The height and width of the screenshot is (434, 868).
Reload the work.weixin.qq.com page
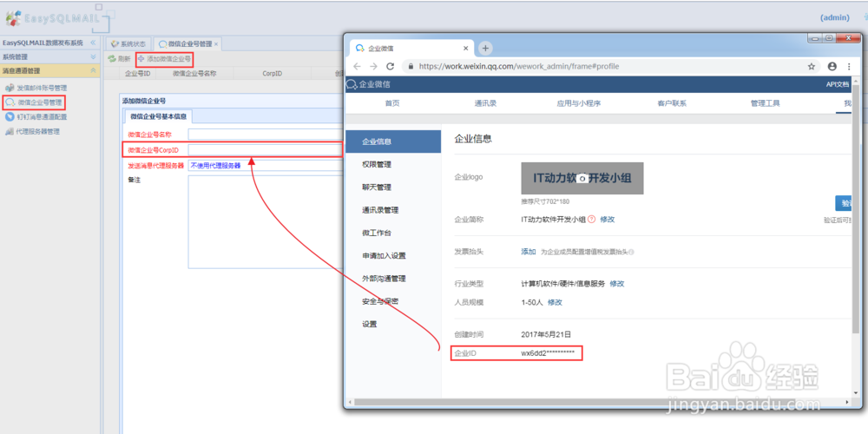click(391, 66)
